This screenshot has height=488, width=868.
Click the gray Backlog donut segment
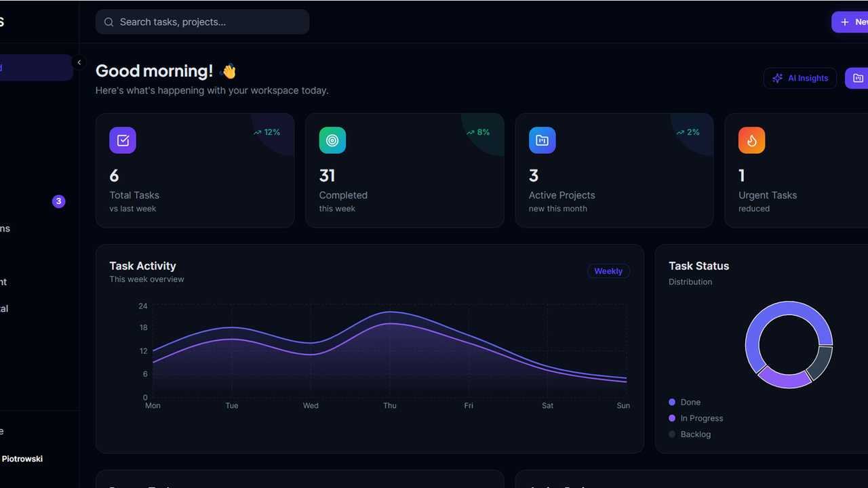pyautogui.click(x=822, y=363)
